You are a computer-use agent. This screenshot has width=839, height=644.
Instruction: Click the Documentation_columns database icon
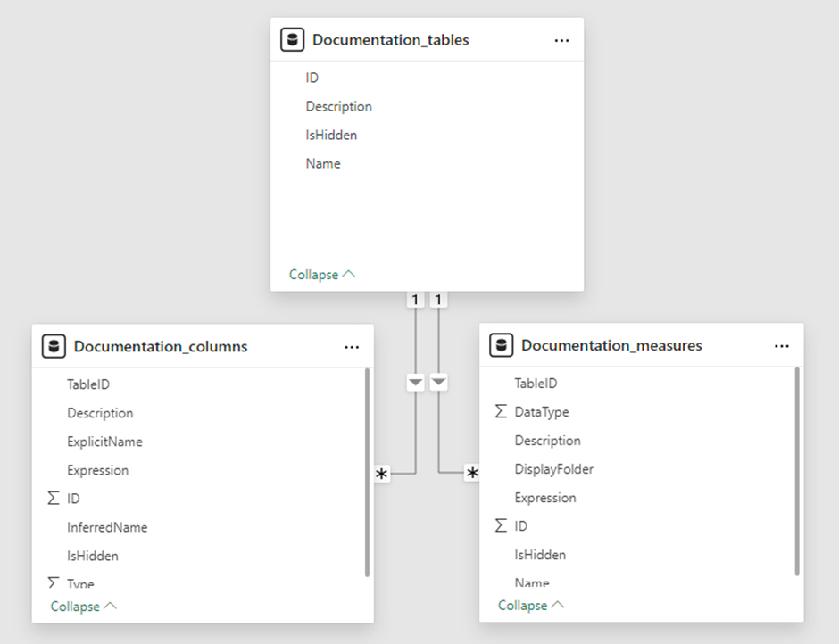[x=54, y=347]
